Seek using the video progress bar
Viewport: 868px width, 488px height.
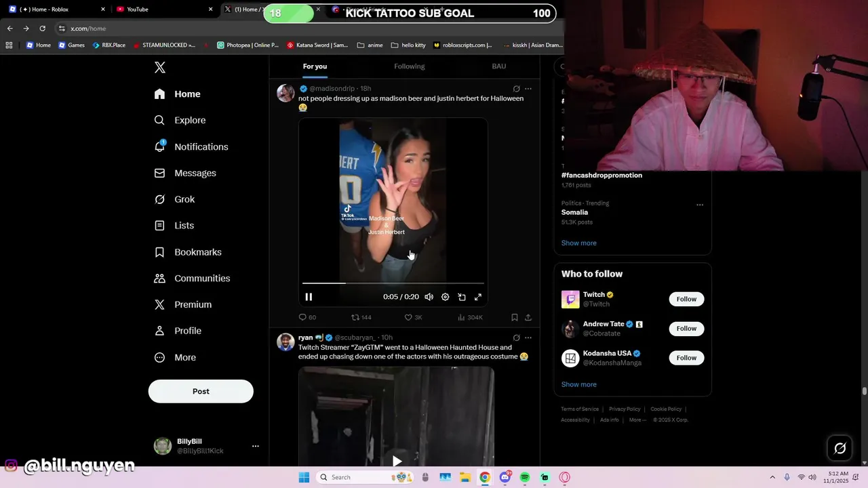[x=393, y=283]
